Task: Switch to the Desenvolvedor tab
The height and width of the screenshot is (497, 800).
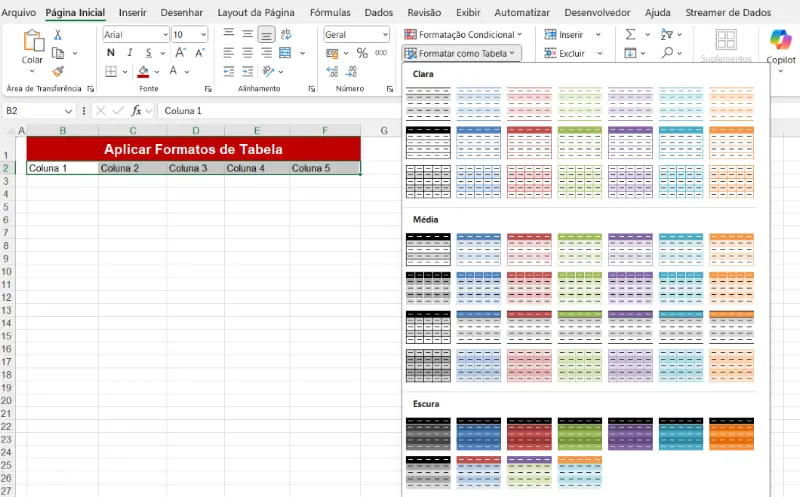Action: click(x=597, y=12)
